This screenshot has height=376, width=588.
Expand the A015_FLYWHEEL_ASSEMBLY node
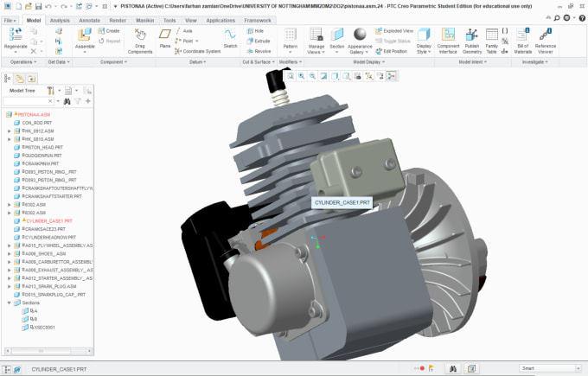click(x=10, y=245)
